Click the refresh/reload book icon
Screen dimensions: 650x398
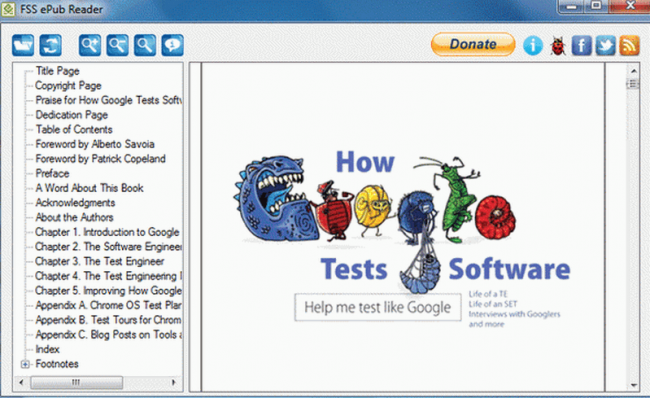[x=51, y=45]
